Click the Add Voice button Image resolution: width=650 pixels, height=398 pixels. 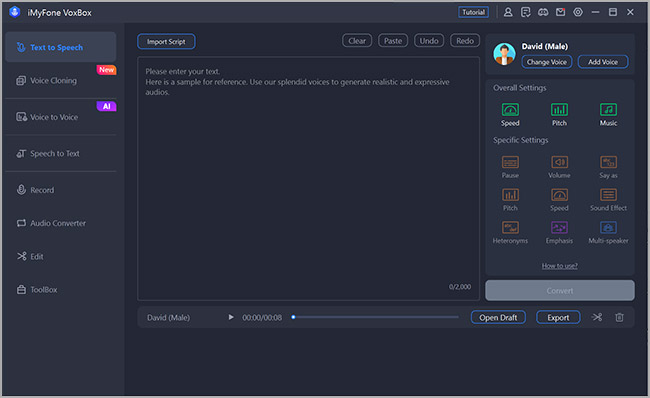pos(603,62)
